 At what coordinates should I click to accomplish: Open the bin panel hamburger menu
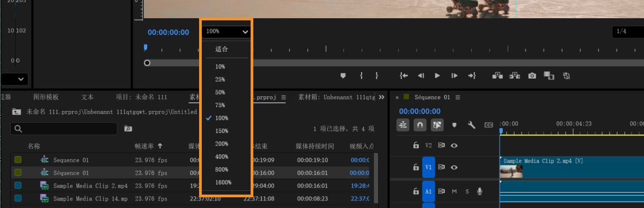point(283,98)
